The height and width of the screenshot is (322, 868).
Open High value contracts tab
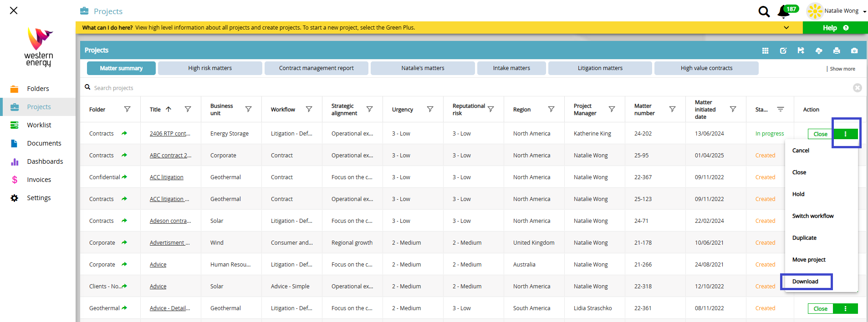pyautogui.click(x=706, y=68)
